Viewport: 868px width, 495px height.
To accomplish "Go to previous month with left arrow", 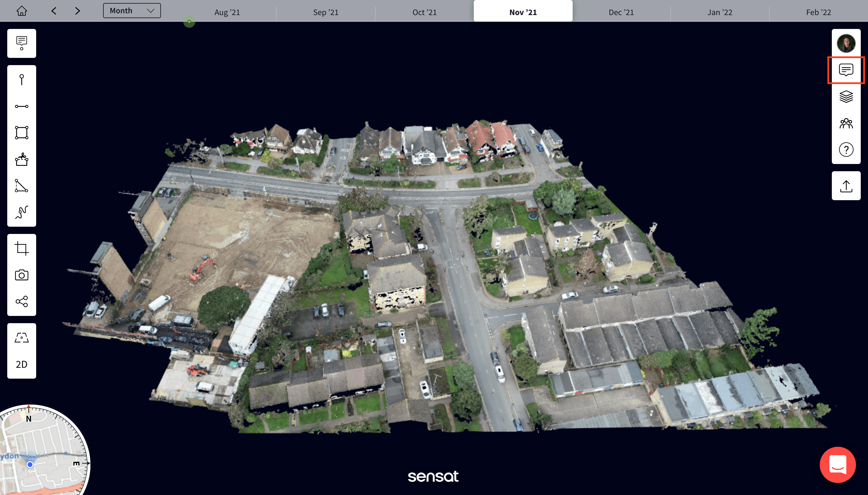I will coord(54,11).
